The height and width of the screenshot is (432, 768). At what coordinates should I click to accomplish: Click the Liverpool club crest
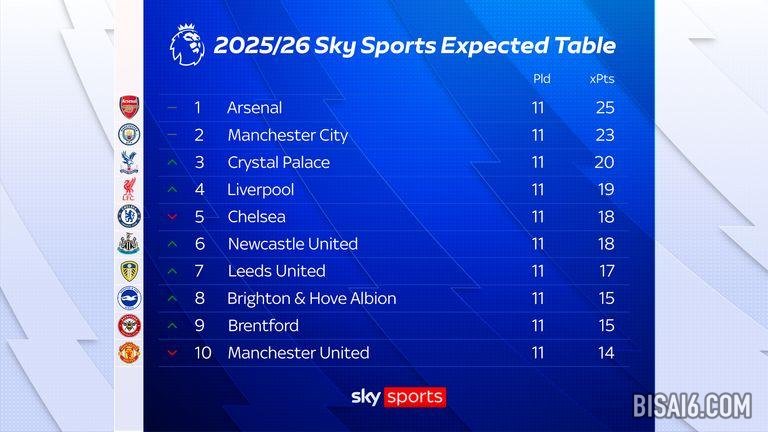(x=130, y=189)
